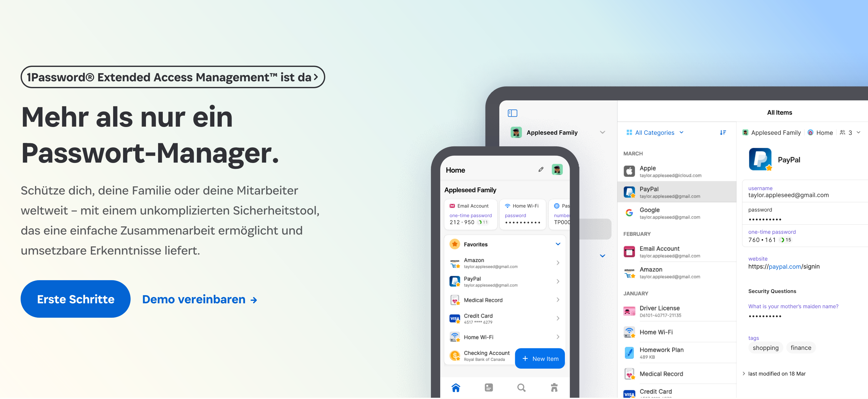Click the sidebar layout toggle icon
Viewport: 868px width, 399px height.
(x=513, y=113)
